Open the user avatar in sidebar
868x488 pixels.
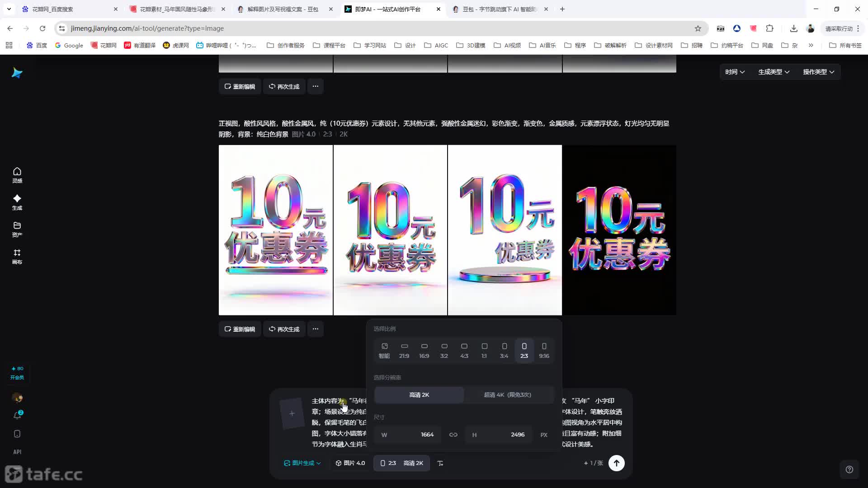tap(17, 398)
